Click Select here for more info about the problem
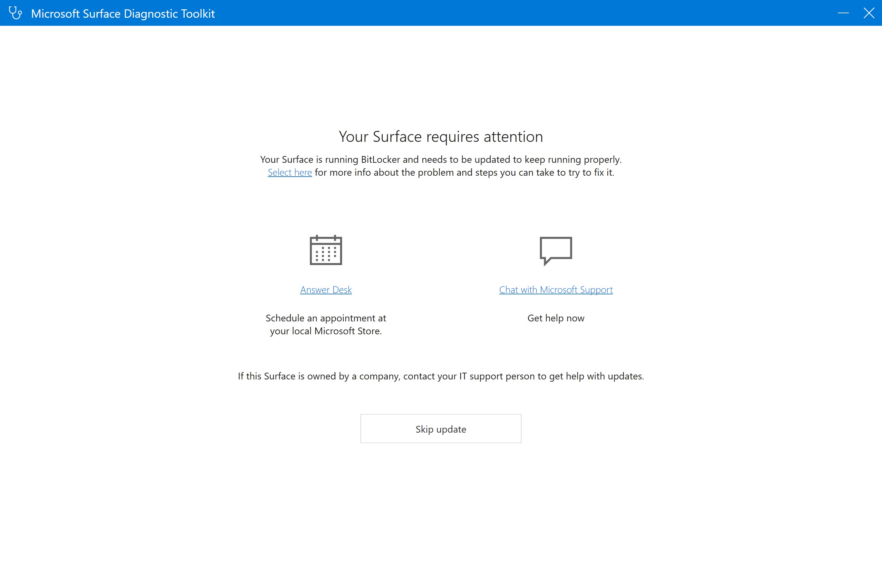 click(289, 172)
